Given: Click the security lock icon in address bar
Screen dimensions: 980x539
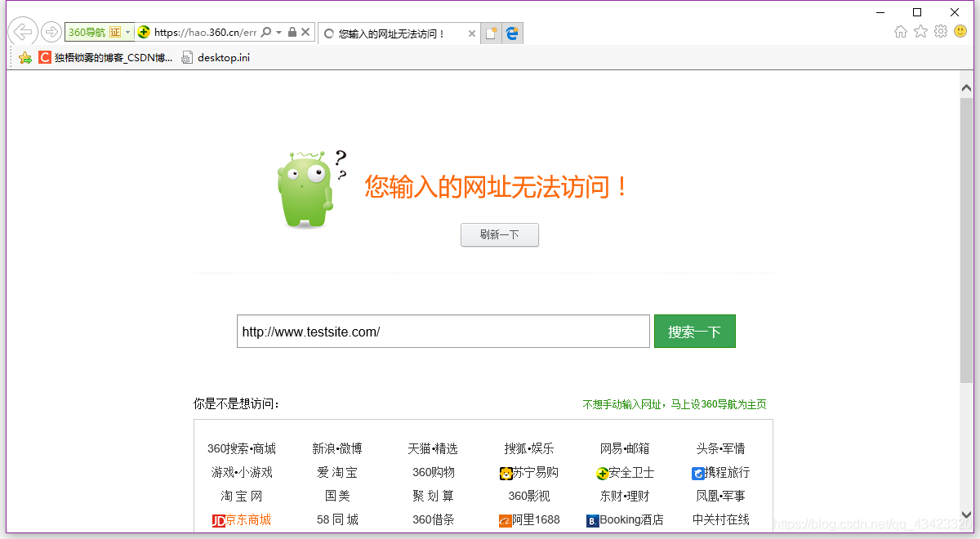Looking at the screenshot, I should pyautogui.click(x=292, y=32).
